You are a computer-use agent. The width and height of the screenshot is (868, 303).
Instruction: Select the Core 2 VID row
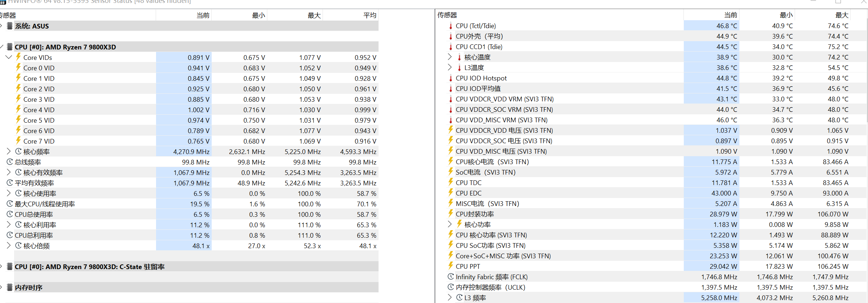[189, 88]
